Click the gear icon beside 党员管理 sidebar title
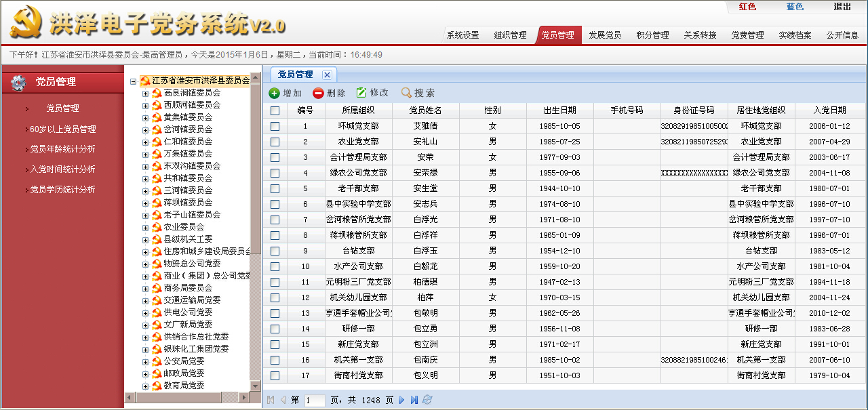Screen dimensions: 868x410 (19, 83)
